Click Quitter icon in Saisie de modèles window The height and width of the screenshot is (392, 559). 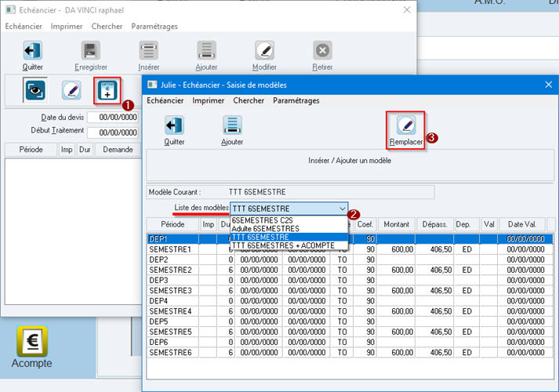[x=174, y=125]
